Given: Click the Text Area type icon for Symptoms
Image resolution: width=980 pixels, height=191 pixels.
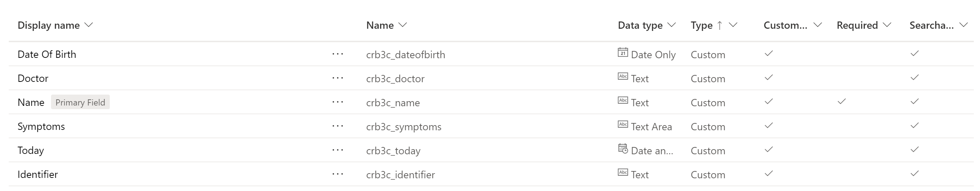Looking at the screenshot, I should pos(623,124).
